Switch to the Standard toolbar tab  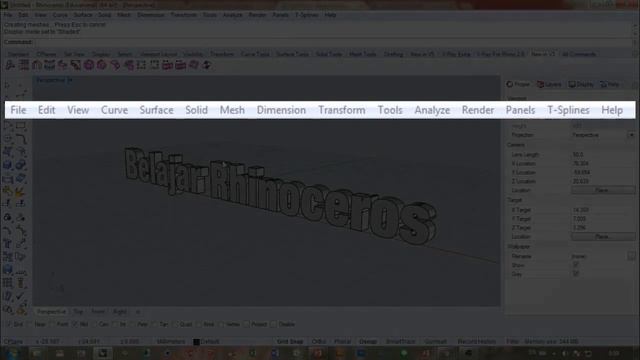click(18, 54)
